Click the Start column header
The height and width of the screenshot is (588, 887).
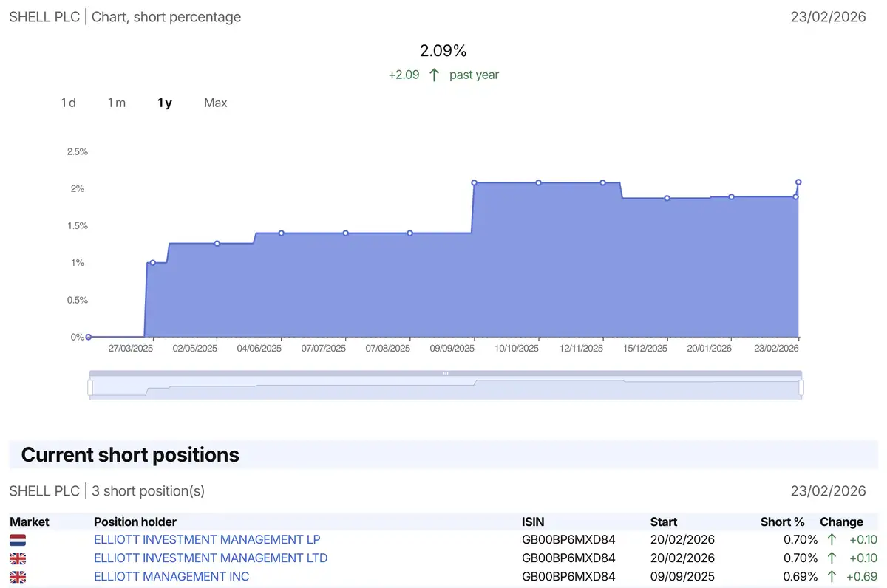click(664, 522)
